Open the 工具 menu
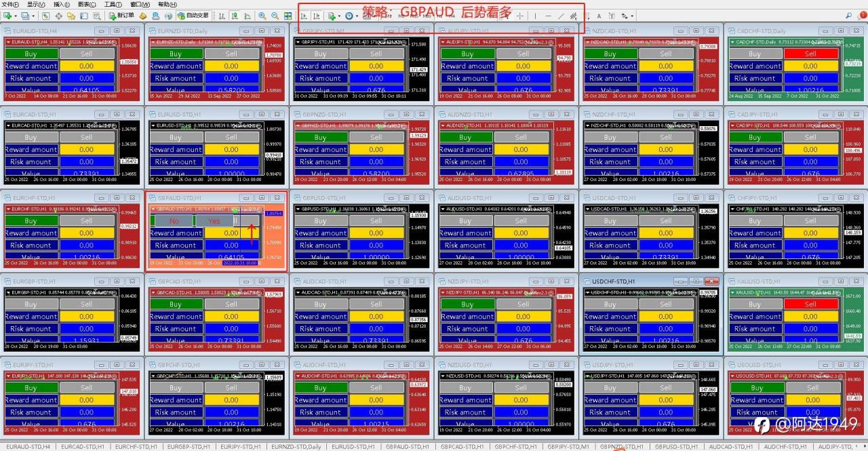Screen dimensions: 868x451 tap(113, 4)
